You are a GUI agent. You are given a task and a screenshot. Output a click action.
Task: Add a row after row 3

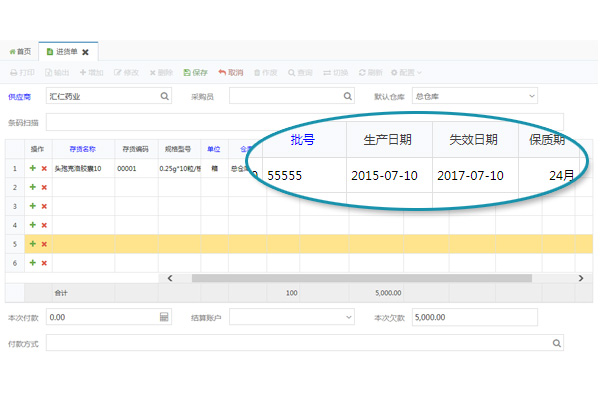(x=33, y=206)
